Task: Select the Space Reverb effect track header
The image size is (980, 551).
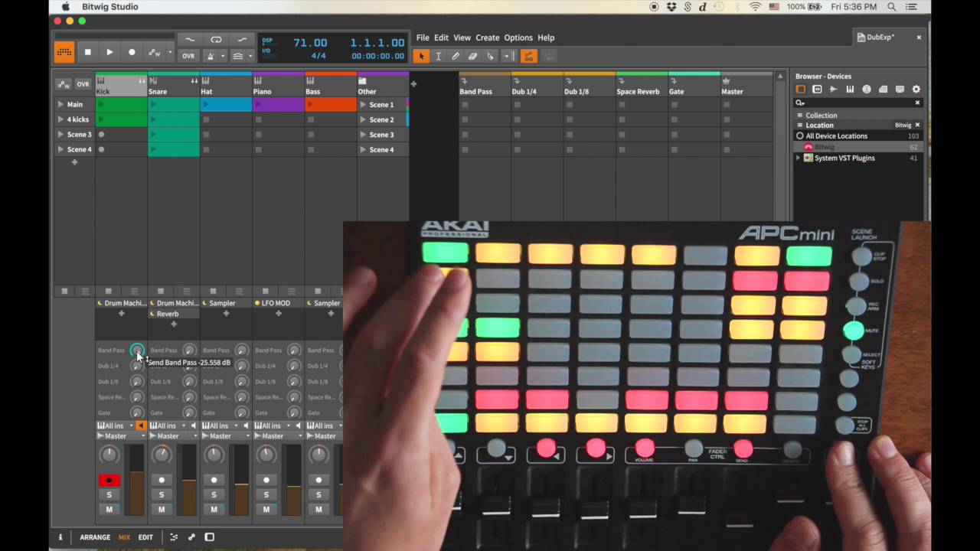Action: (642, 86)
